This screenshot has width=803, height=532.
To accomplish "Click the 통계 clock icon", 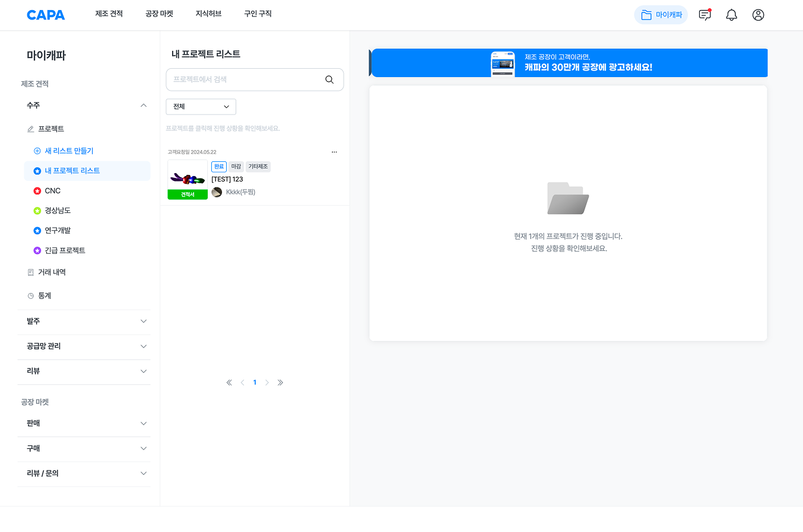I will click(x=30, y=295).
